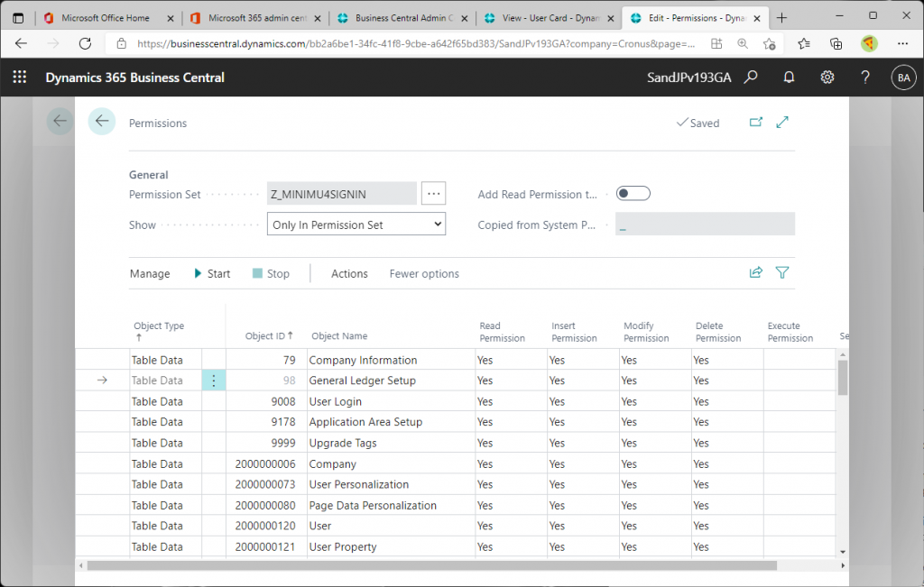Open the Insert Permission column header
Screen dimensions: 924x587
coord(574,332)
